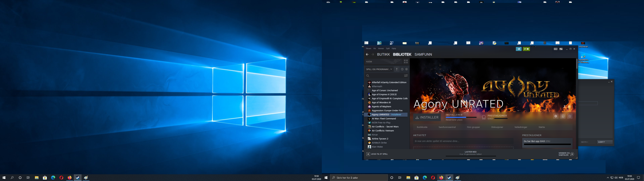Expand the Spill og Programvare dropdown
This screenshot has width=644, height=181.
point(379,69)
